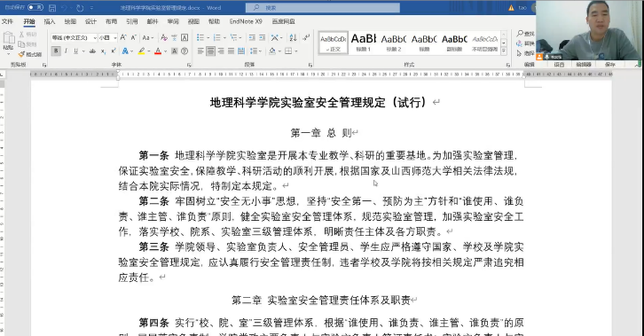Screen dimensions: 644x336
Task: Click the Sort icon in paragraph group
Action: 293,38
